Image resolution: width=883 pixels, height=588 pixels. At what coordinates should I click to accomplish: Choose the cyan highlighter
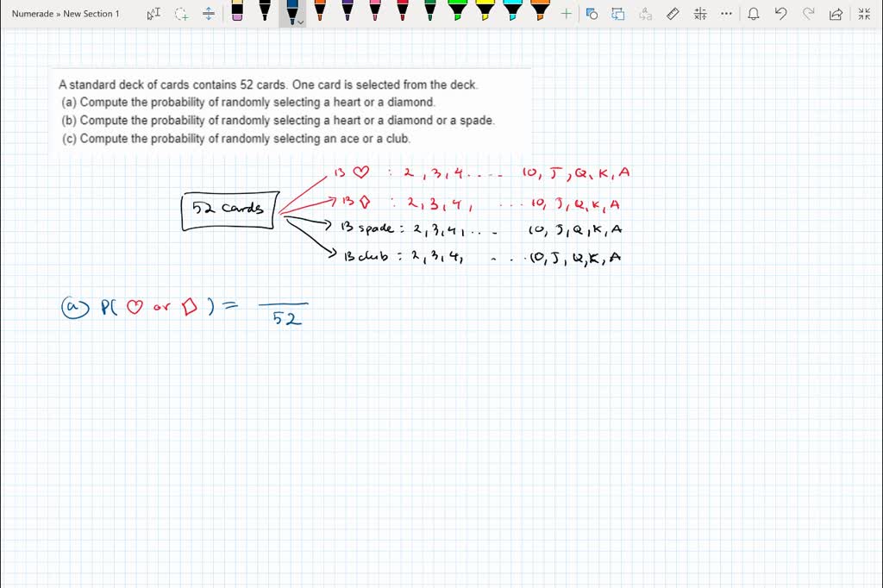[x=512, y=11]
